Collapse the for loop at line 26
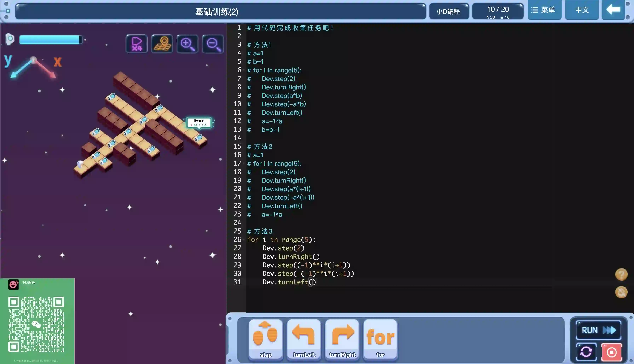634x364 pixels. (244, 239)
